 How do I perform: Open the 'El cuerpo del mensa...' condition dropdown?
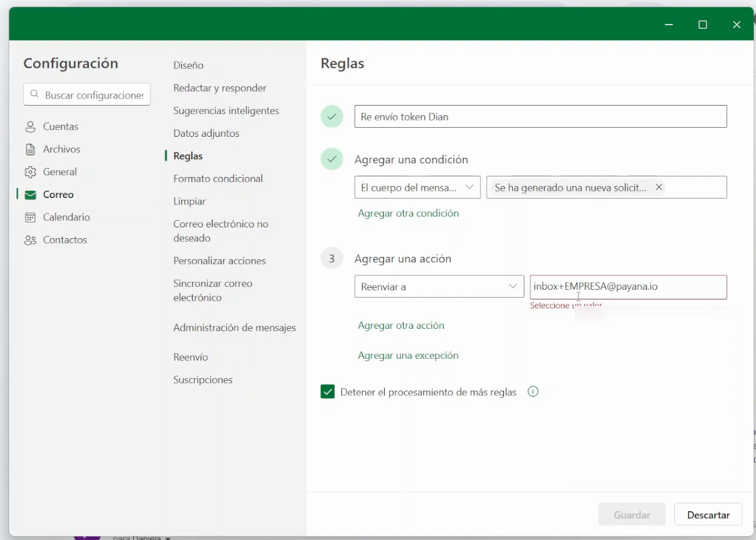[x=418, y=187]
